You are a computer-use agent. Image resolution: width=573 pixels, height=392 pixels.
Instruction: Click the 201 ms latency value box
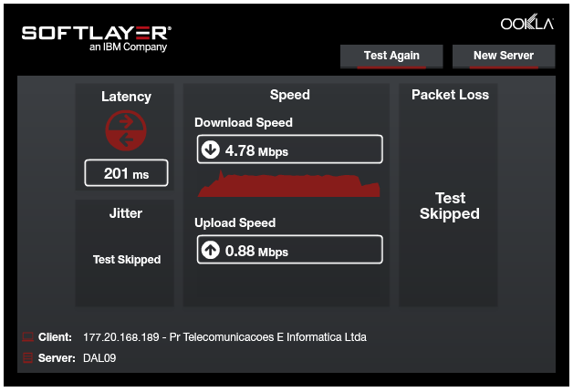pyautogui.click(x=126, y=173)
